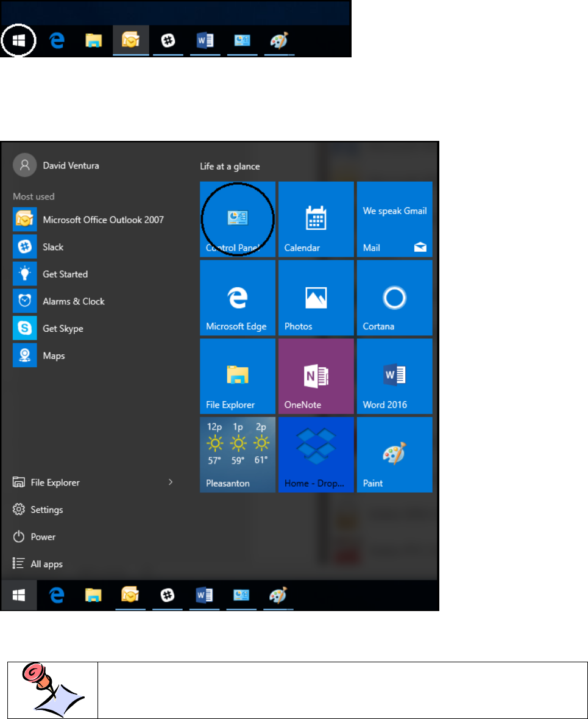The image size is (588, 719).
Task: Open Outlook from the bottom taskbar
Action: tap(130, 595)
